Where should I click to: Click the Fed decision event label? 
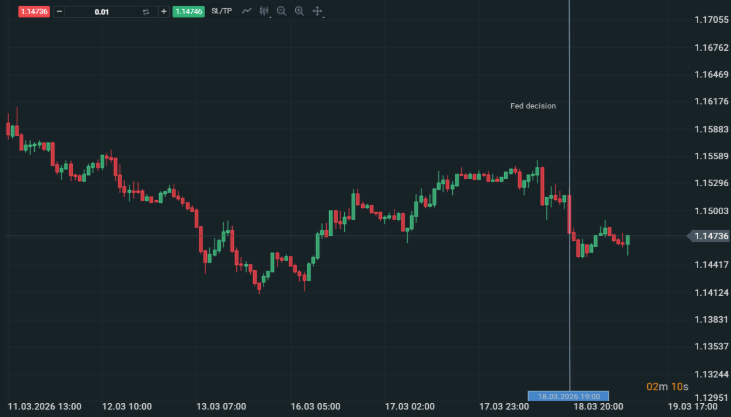coord(533,106)
